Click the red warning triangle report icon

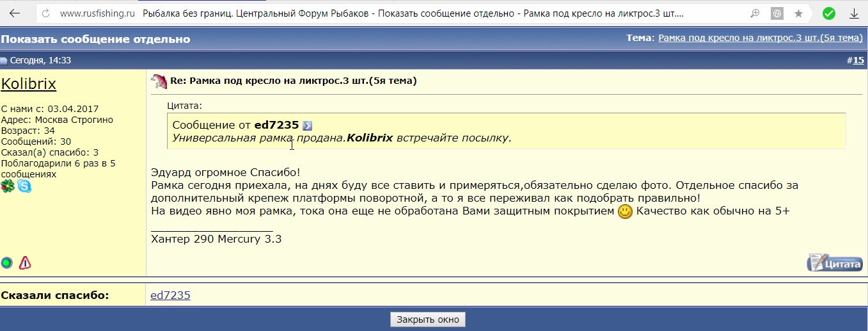25,262
